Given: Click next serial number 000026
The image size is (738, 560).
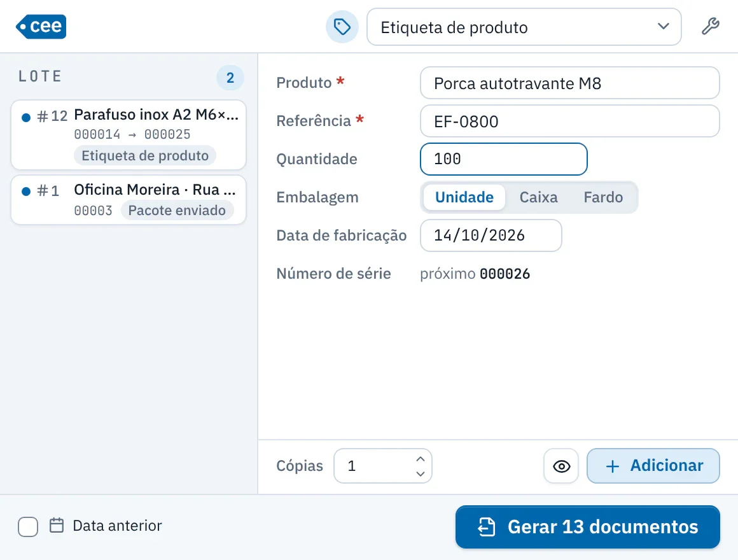Looking at the screenshot, I should coord(505,274).
